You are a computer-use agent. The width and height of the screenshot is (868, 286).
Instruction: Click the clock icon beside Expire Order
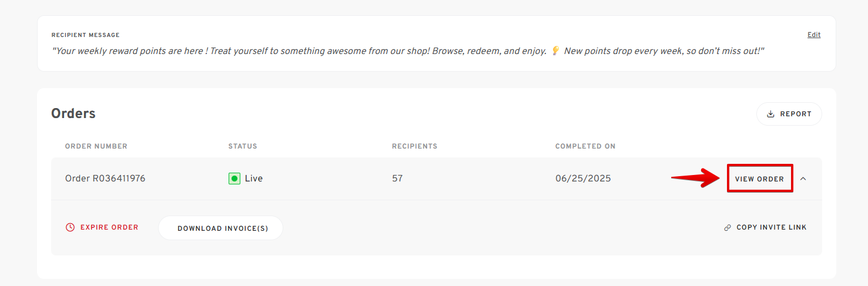pyautogui.click(x=70, y=227)
